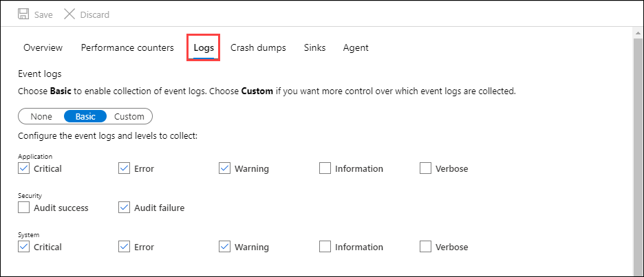Select the Logs tab
The height and width of the screenshot is (277, 644).
pos(203,47)
